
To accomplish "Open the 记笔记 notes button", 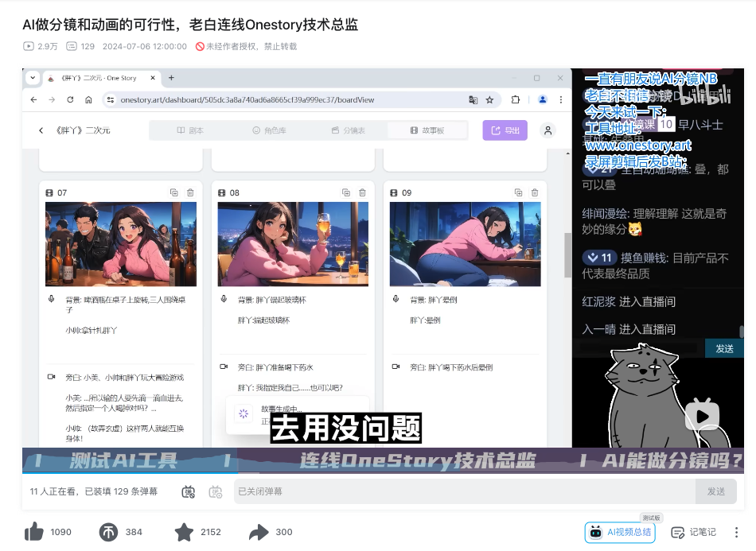I will click(x=693, y=532).
